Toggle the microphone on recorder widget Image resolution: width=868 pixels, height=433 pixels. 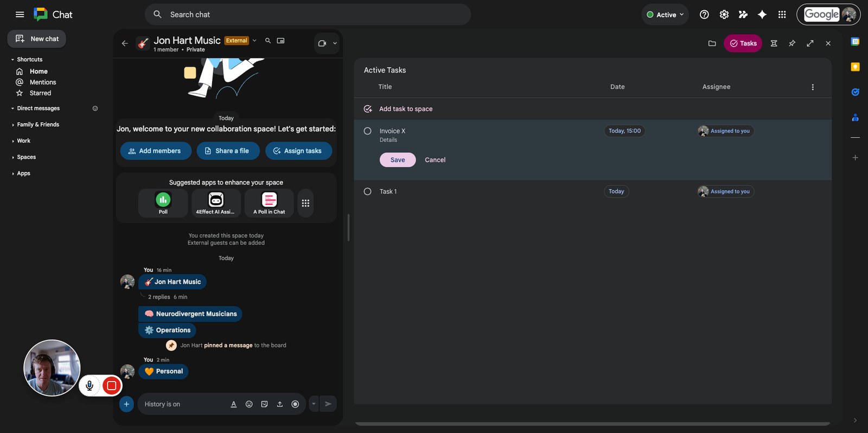coord(90,385)
